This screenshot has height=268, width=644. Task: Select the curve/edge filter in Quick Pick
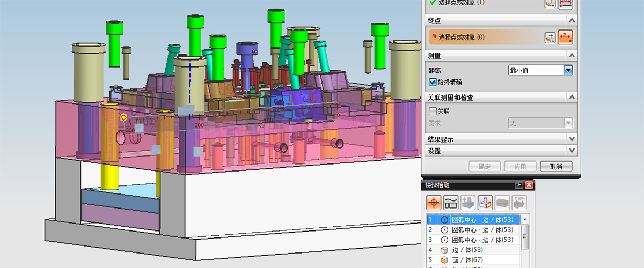pyautogui.click(x=451, y=202)
